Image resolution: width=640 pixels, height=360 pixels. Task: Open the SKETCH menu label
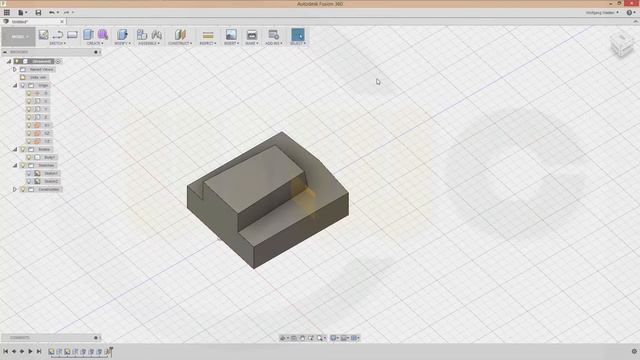pyautogui.click(x=58, y=43)
